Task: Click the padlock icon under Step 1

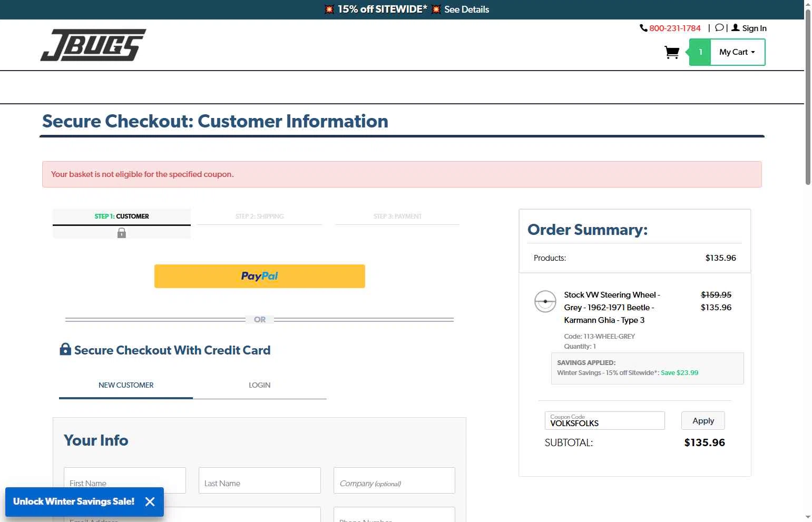Action: (122, 233)
